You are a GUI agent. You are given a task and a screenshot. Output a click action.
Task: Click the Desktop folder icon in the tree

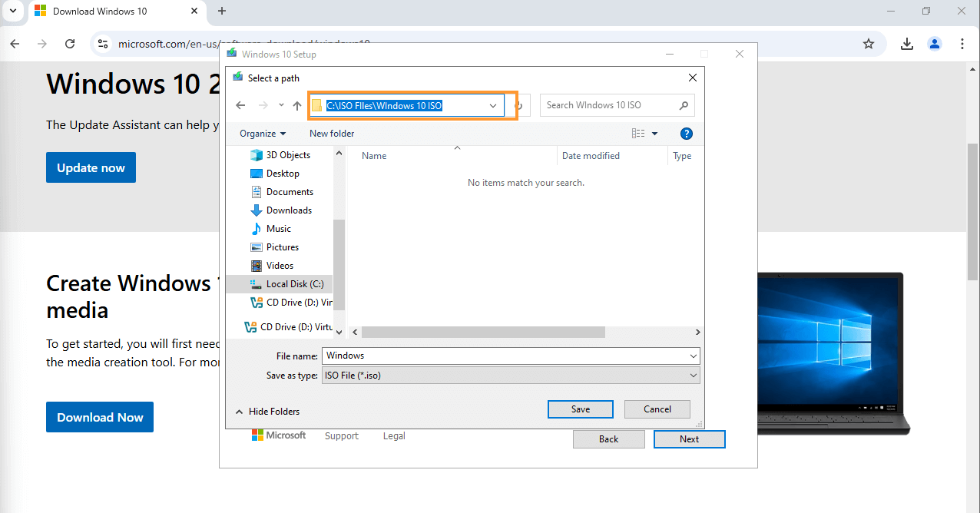pos(257,174)
